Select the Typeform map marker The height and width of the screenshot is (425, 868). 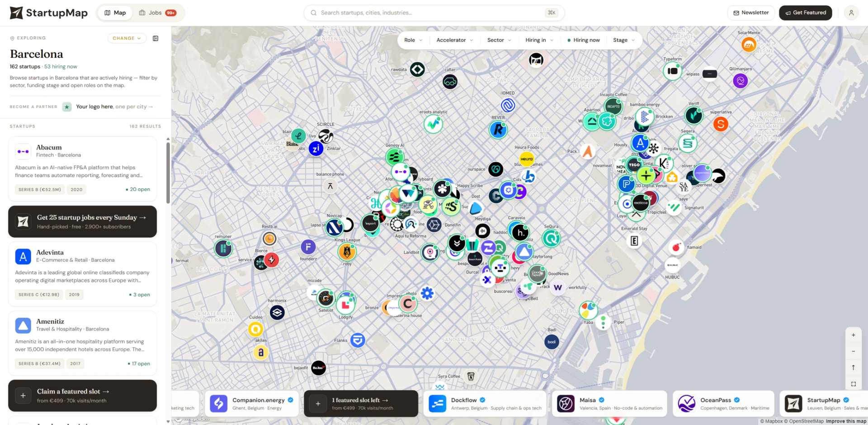click(x=672, y=71)
